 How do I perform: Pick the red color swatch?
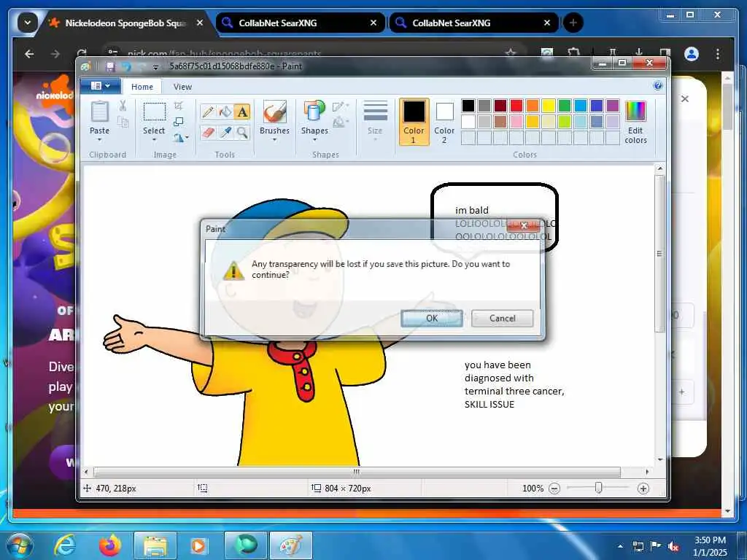click(516, 105)
